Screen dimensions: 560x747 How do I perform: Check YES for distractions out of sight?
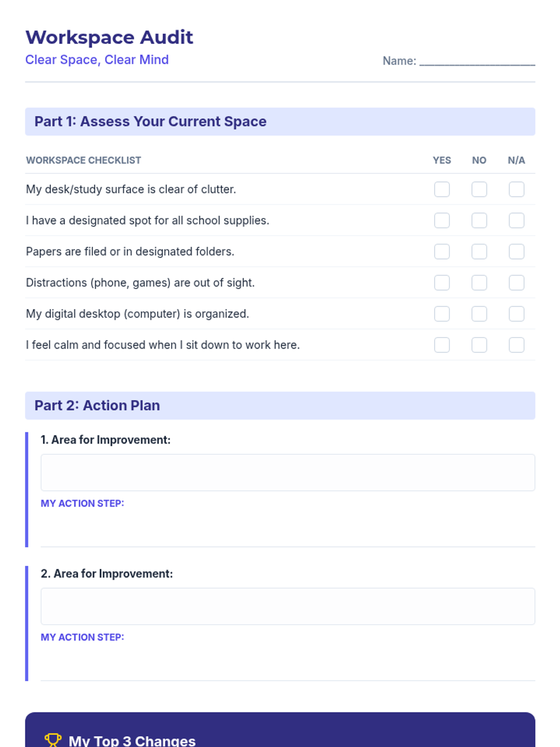click(x=442, y=283)
